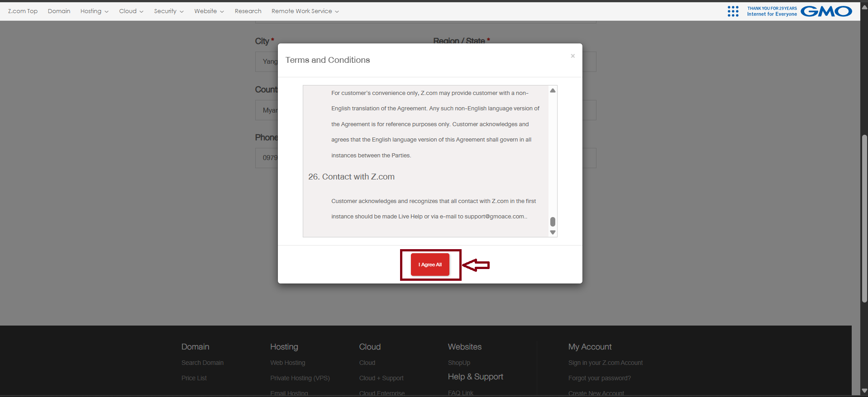
Task: Click the terms box scrollbar thumb
Action: [x=553, y=222]
